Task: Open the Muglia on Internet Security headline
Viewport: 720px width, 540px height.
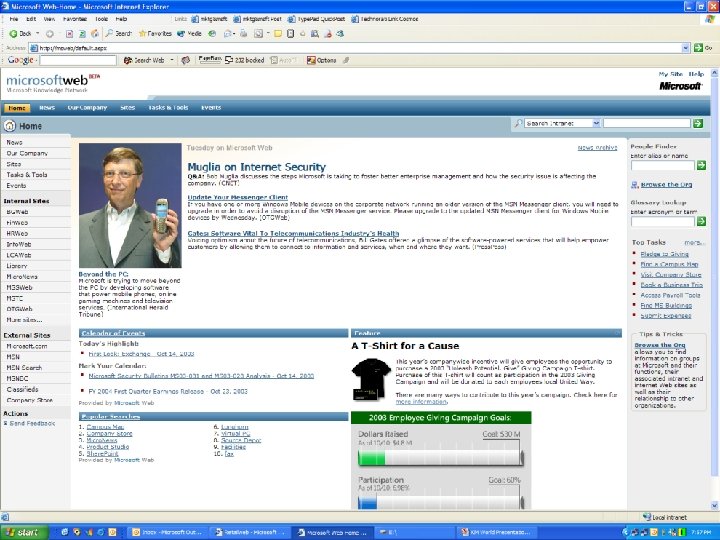Action: [257, 167]
